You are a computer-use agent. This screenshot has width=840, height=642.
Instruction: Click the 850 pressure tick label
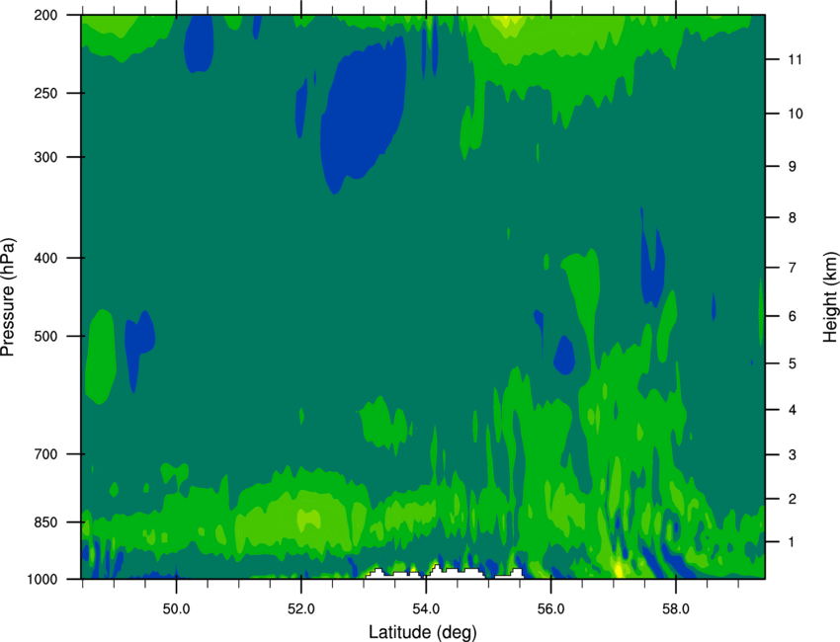pos(46,522)
